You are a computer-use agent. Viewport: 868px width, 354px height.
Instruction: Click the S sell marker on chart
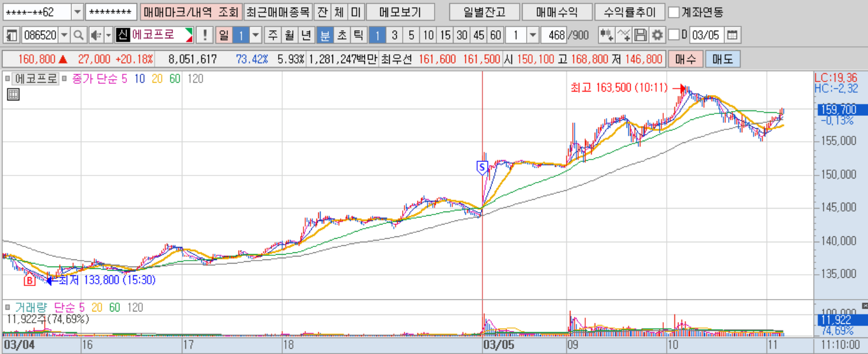[482, 168]
